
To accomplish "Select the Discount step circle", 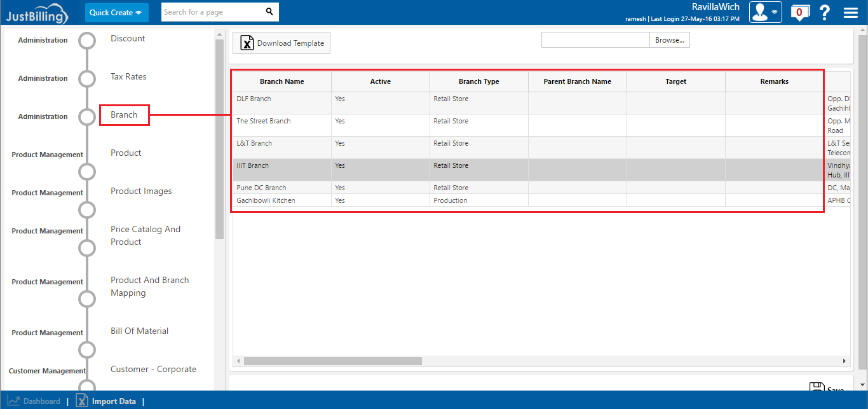I will click(x=87, y=41).
